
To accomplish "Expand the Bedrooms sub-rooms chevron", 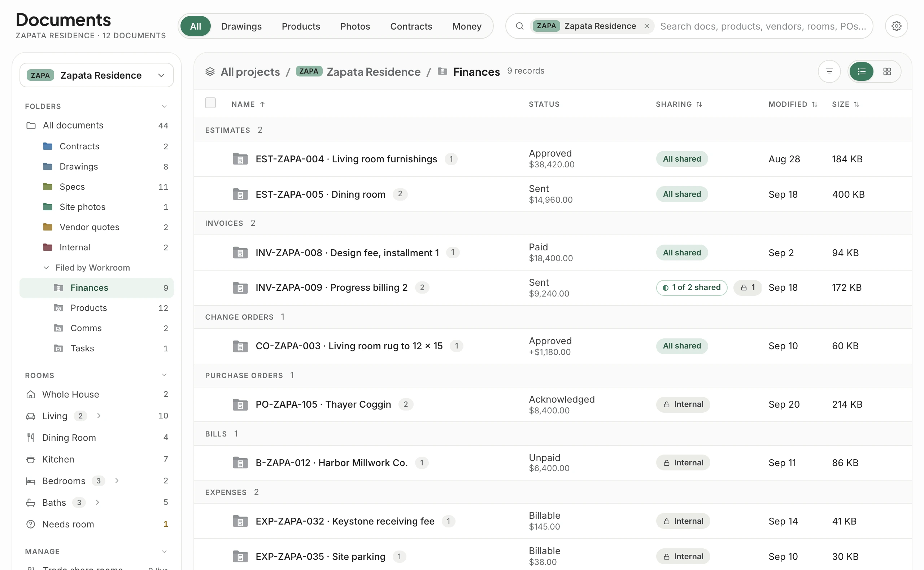I will coord(117,480).
